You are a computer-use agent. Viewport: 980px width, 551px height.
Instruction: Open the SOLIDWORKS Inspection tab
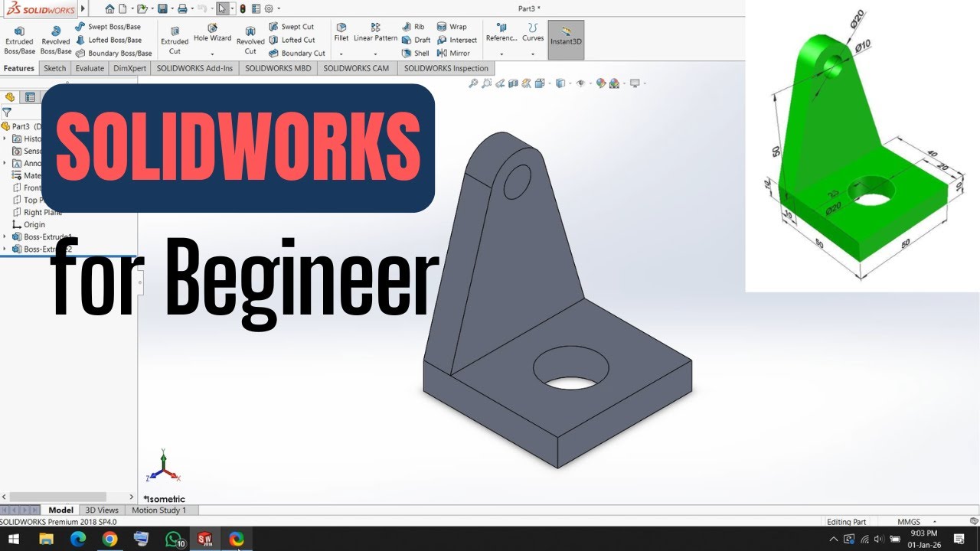(446, 68)
